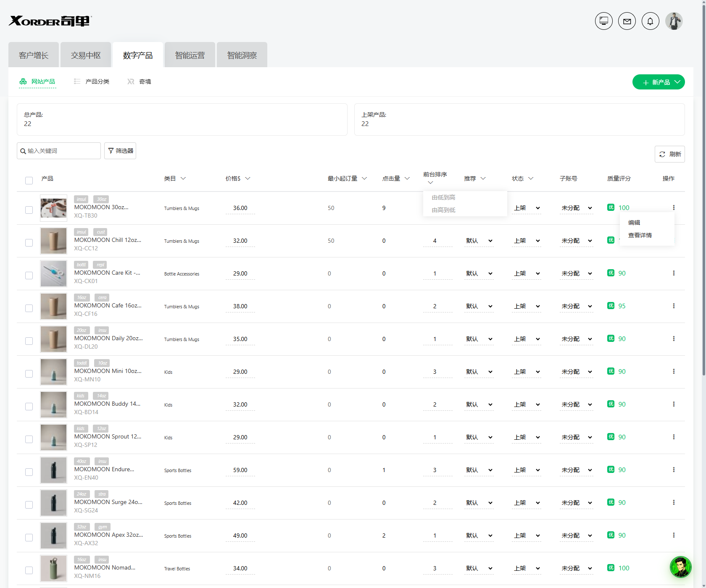Open actions menu for MOKOMOON Mini 10oz row
The image size is (706, 588).
tap(674, 371)
